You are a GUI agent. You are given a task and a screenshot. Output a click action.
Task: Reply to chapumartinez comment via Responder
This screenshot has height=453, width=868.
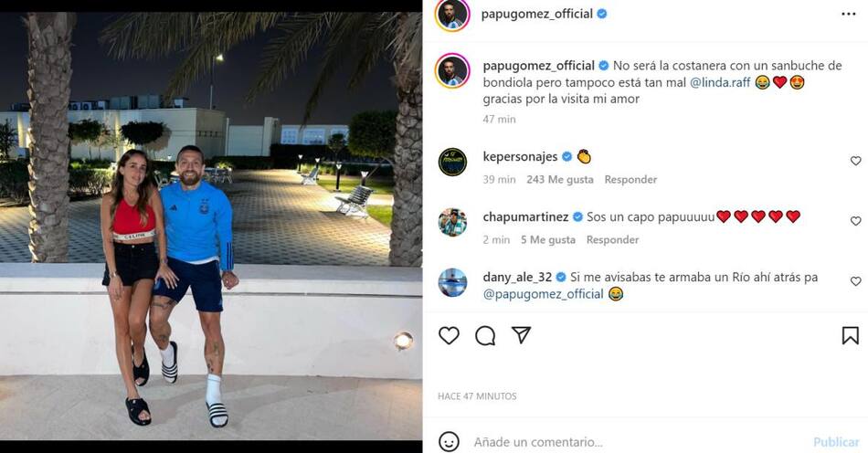612,239
